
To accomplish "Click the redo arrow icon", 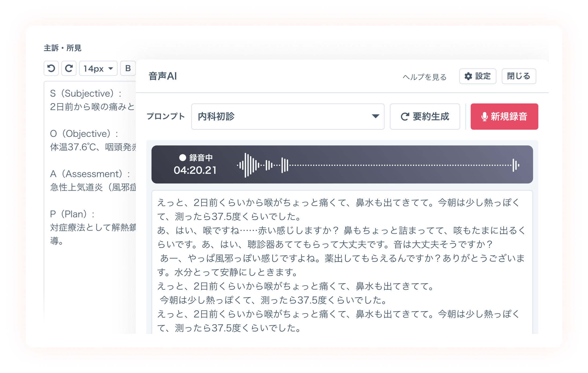I will click(69, 68).
